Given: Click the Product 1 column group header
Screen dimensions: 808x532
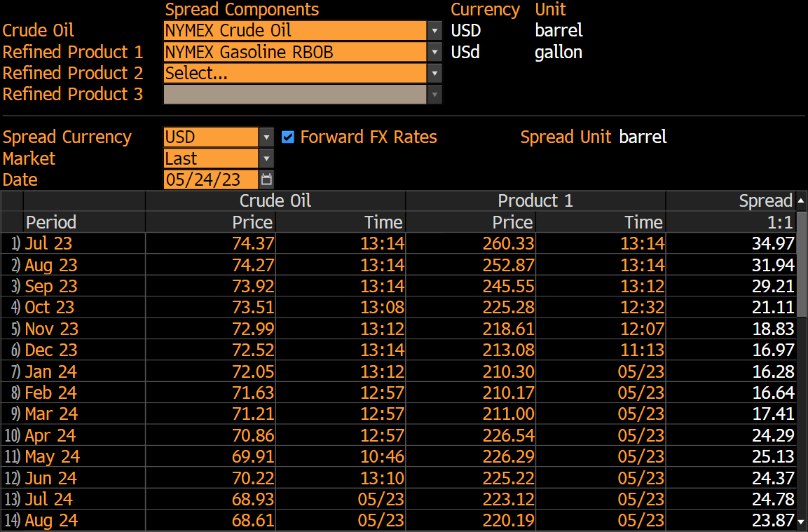Looking at the screenshot, I should (x=535, y=200).
